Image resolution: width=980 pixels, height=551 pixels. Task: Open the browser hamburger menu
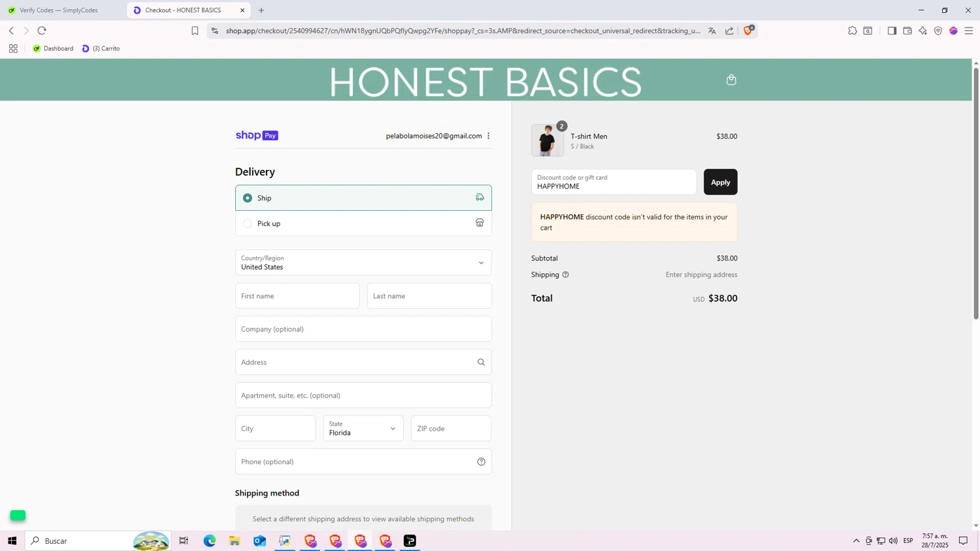969,31
